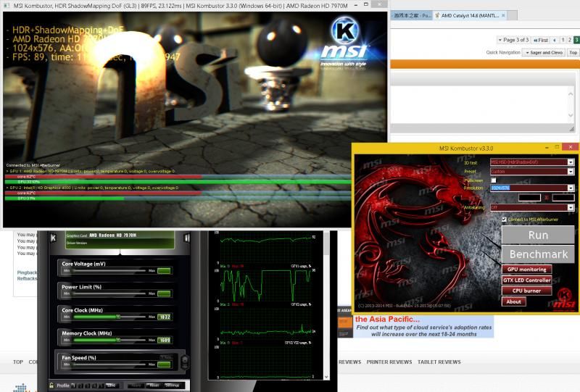
Task: Open the Antialiasing dropdown
Action: click(x=571, y=207)
